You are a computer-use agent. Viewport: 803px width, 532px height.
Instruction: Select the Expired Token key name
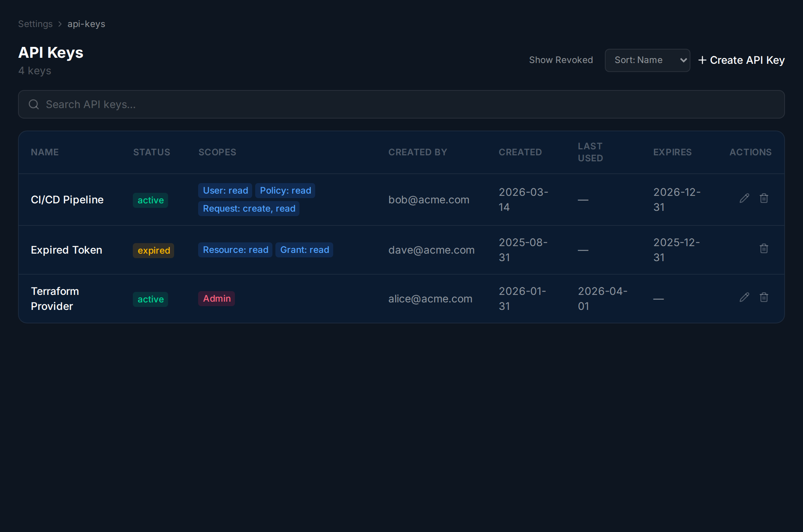(x=66, y=250)
